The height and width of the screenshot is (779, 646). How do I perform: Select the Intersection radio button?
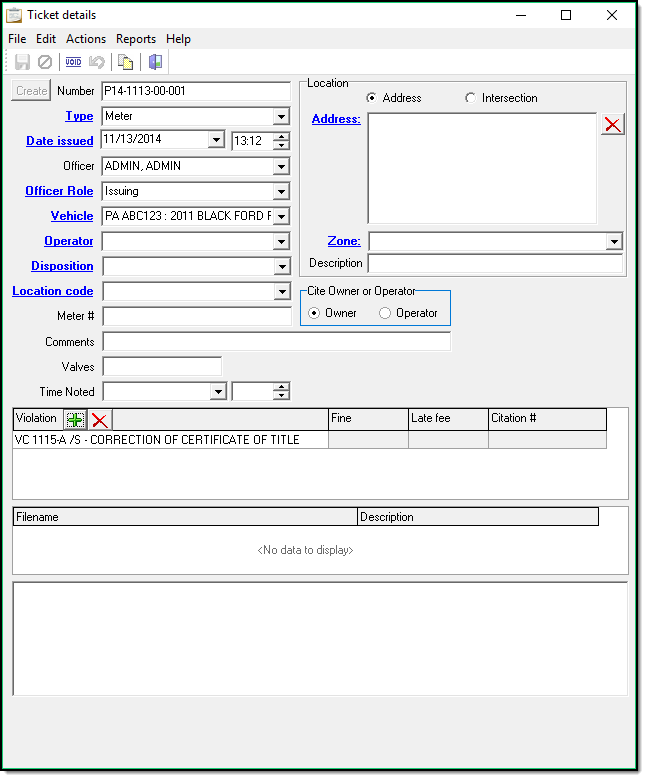point(471,98)
